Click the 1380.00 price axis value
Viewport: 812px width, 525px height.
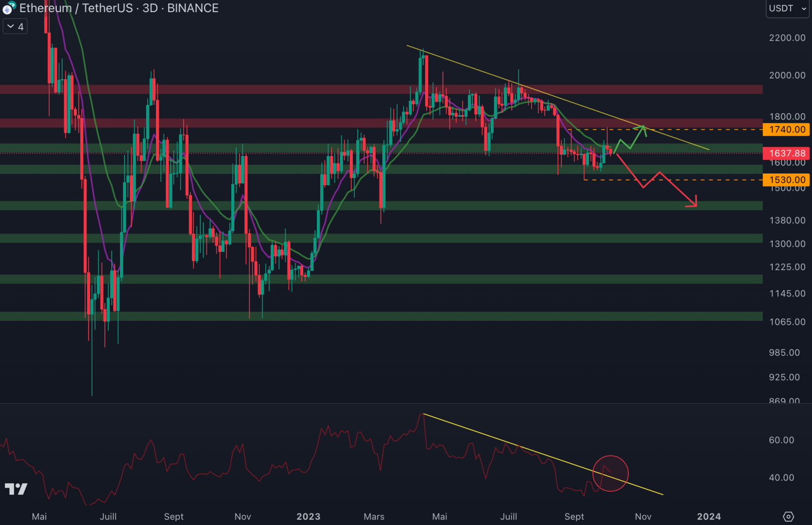787,221
